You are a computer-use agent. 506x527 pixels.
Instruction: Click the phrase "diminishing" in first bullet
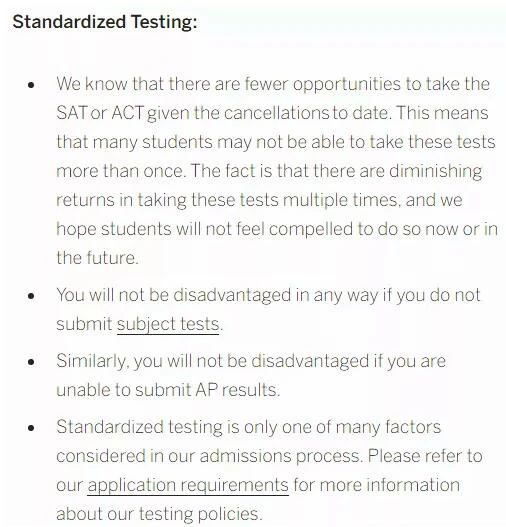[x=435, y=171]
